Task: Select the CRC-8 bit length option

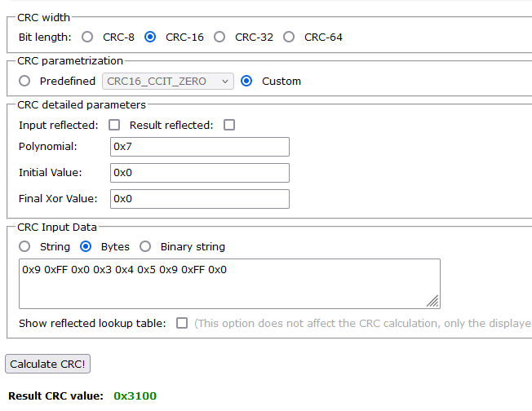Action: click(87, 37)
